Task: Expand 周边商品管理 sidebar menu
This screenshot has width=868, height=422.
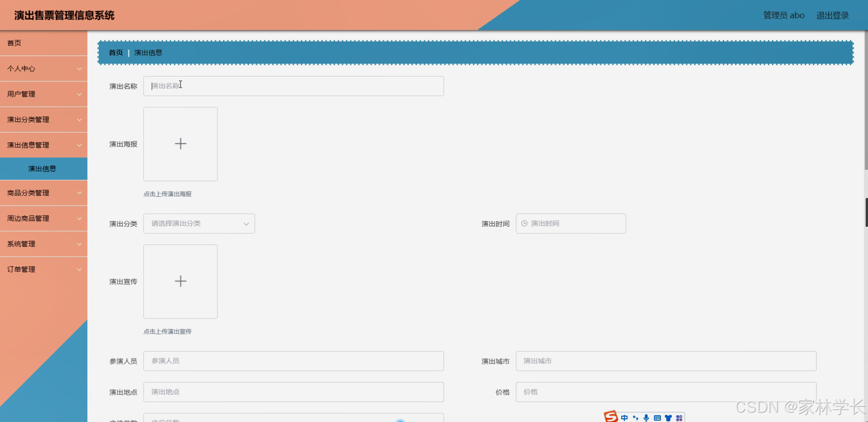Action: point(44,218)
